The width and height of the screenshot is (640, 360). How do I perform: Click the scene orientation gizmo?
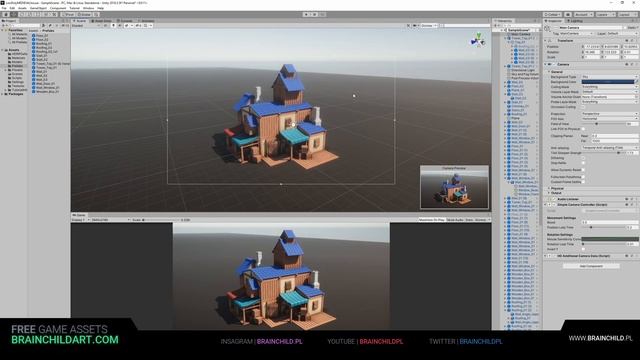click(x=478, y=40)
